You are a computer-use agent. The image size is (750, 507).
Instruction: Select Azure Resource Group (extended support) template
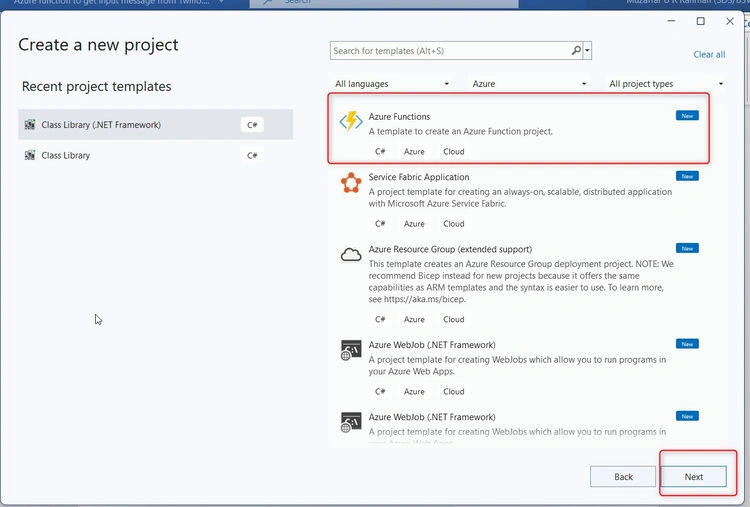[518, 284]
